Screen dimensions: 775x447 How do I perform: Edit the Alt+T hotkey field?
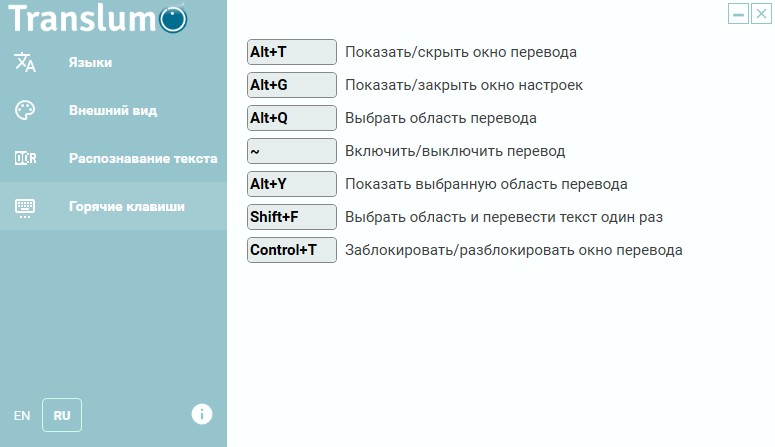pyautogui.click(x=292, y=52)
